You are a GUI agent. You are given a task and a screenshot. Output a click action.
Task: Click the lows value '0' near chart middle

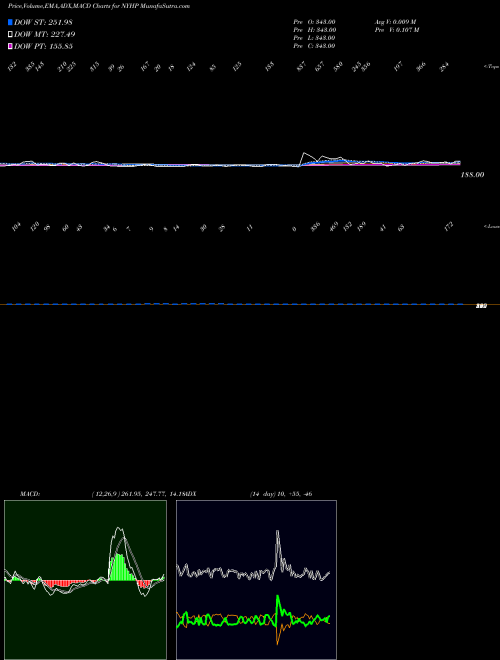[x=294, y=229]
